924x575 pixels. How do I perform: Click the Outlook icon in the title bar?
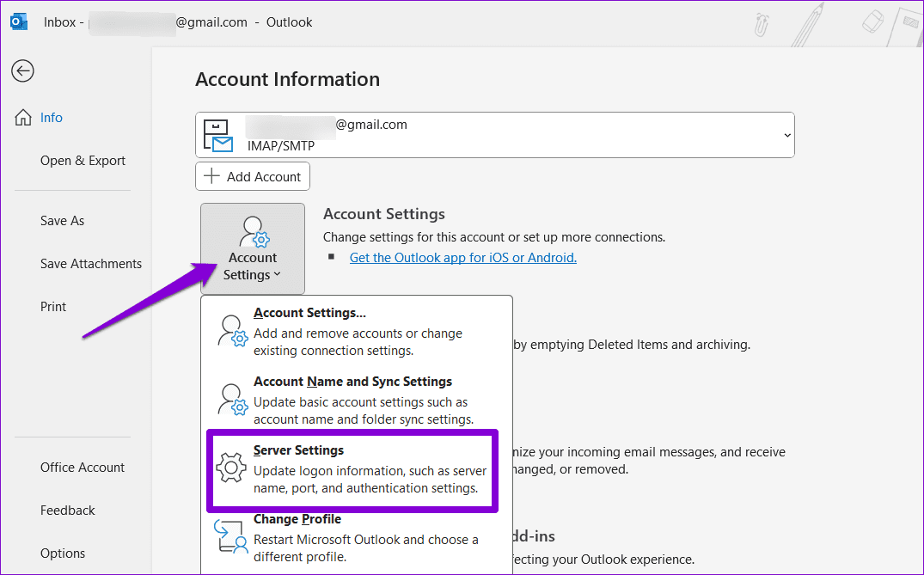click(18, 21)
